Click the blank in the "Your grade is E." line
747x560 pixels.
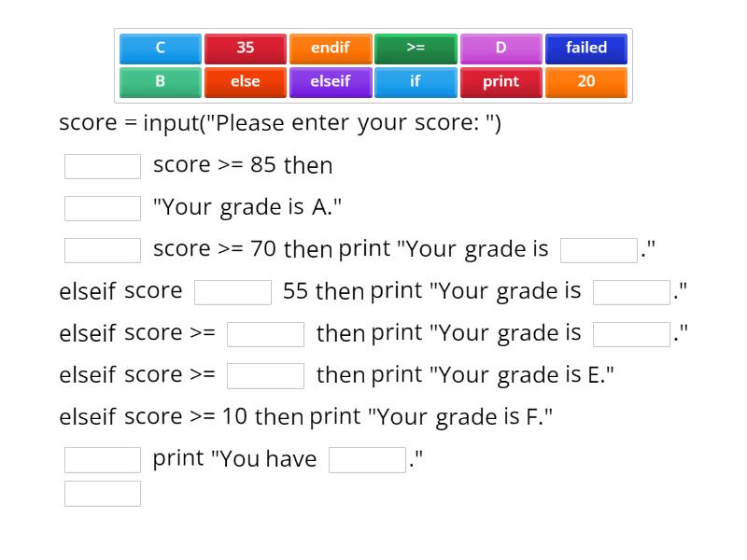click(265, 375)
